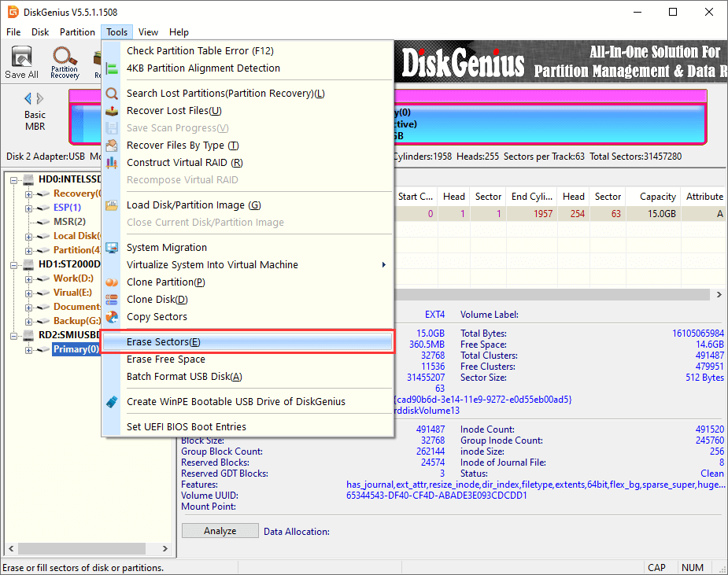Select Partition(4) in disk tree

[x=77, y=249]
